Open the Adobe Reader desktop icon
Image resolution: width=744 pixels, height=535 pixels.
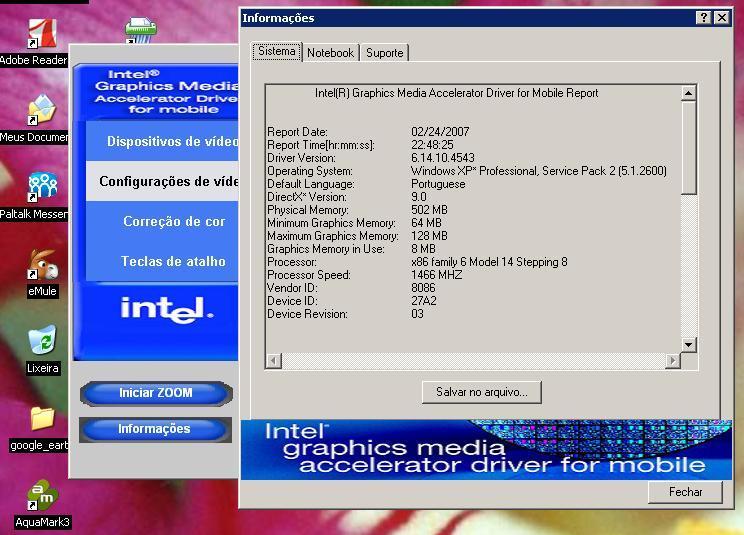(40, 36)
